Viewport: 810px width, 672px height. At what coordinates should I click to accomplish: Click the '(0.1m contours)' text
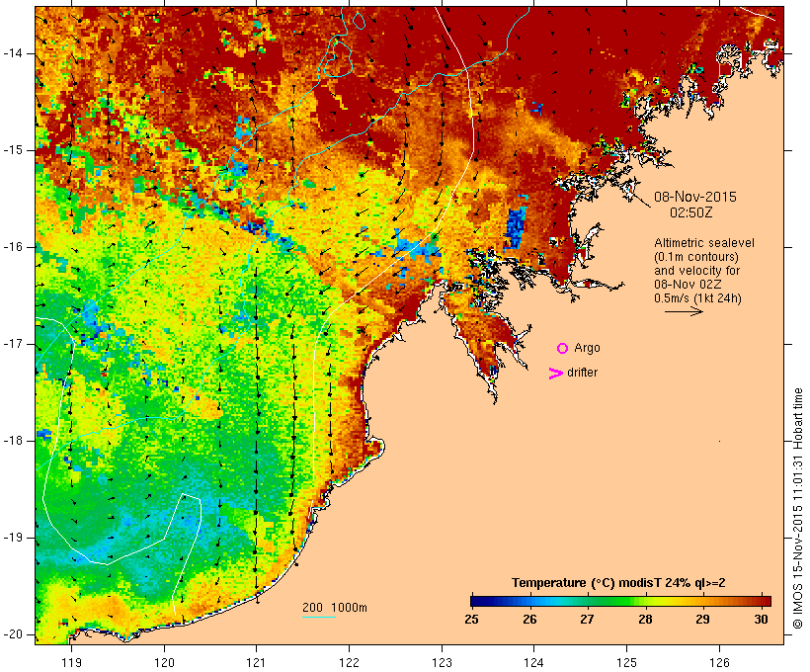[x=696, y=257]
